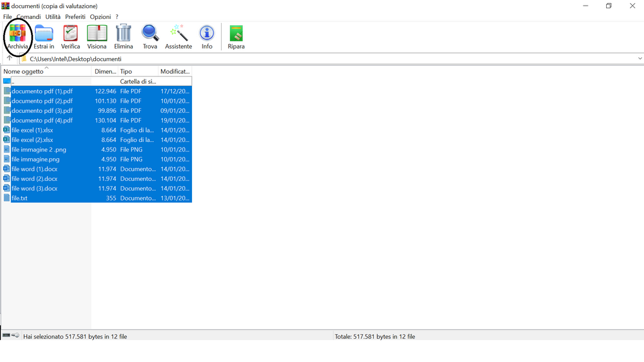This screenshot has width=644, height=362.
Task: Sort by Tipo column header
Action: coord(138,71)
